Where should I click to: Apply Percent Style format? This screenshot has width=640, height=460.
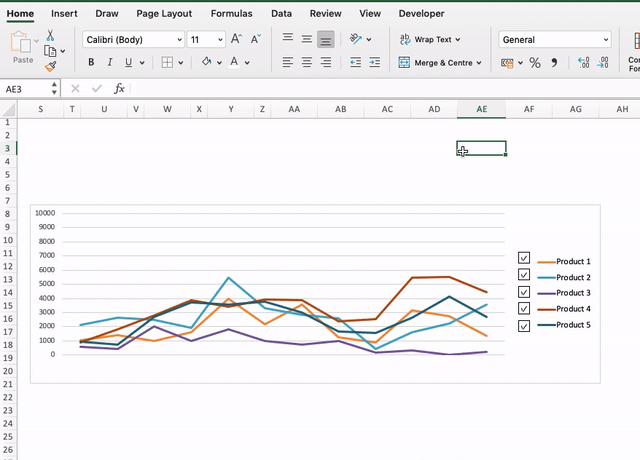(535, 62)
